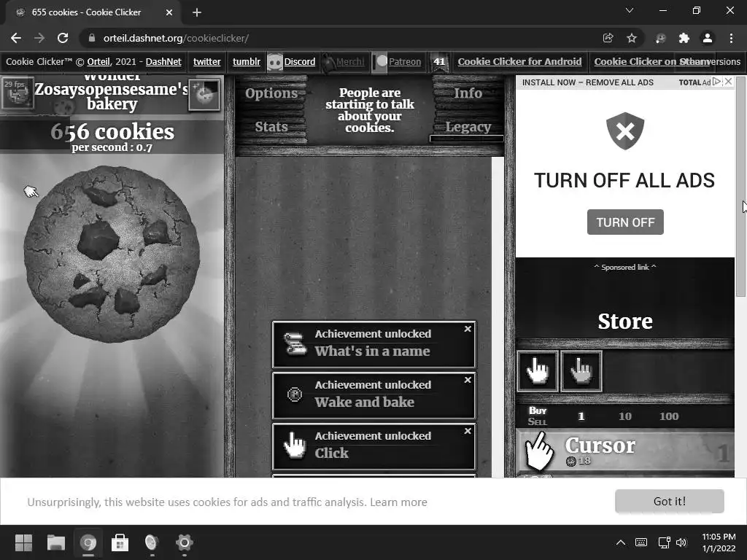
Task: Open the Info menu
Action: click(468, 93)
